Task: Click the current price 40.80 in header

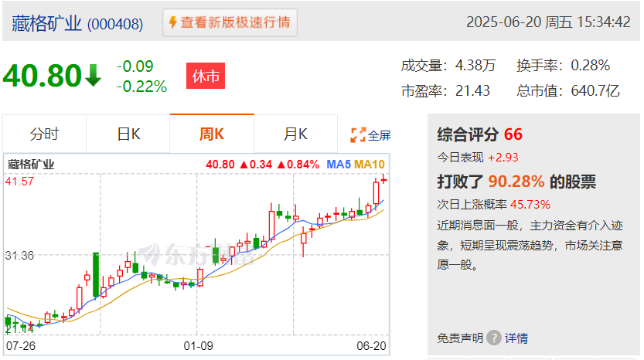Action: tap(43, 76)
